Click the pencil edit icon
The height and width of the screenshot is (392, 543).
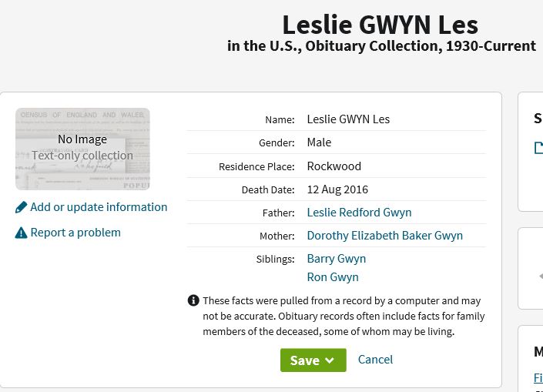pyautogui.click(x=21, y=207)
